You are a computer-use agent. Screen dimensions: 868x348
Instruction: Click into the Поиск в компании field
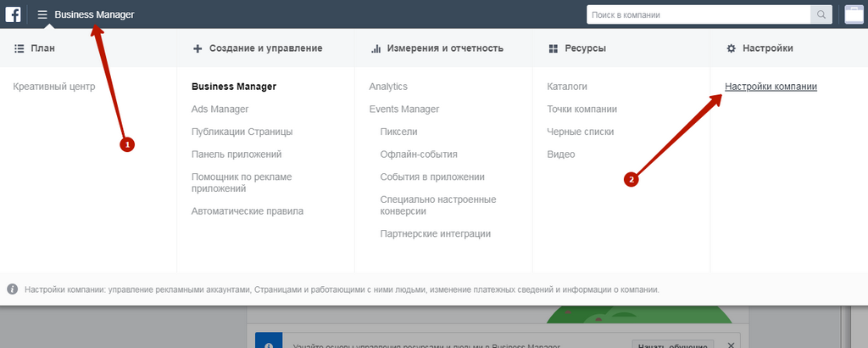coord(698,15)
